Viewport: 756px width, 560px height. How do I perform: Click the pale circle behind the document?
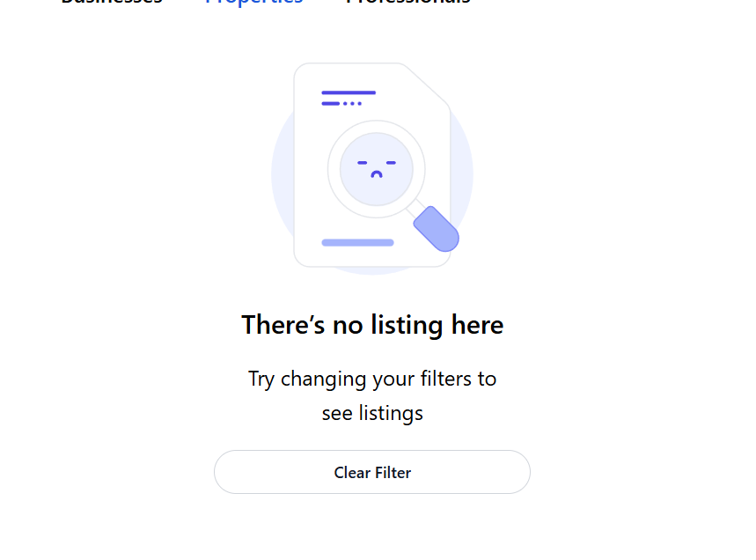coord(283,176)
